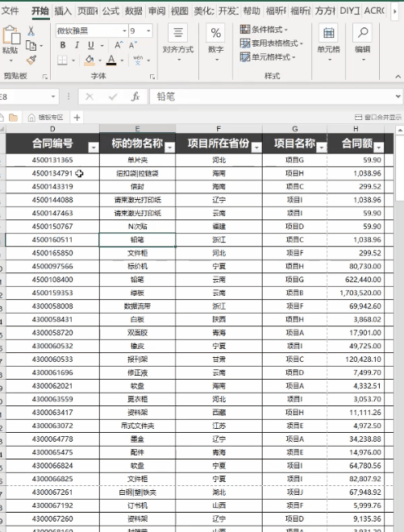Increase font size with larger A
This screenshot has width=404, height=532.
(x=119, y=45)
